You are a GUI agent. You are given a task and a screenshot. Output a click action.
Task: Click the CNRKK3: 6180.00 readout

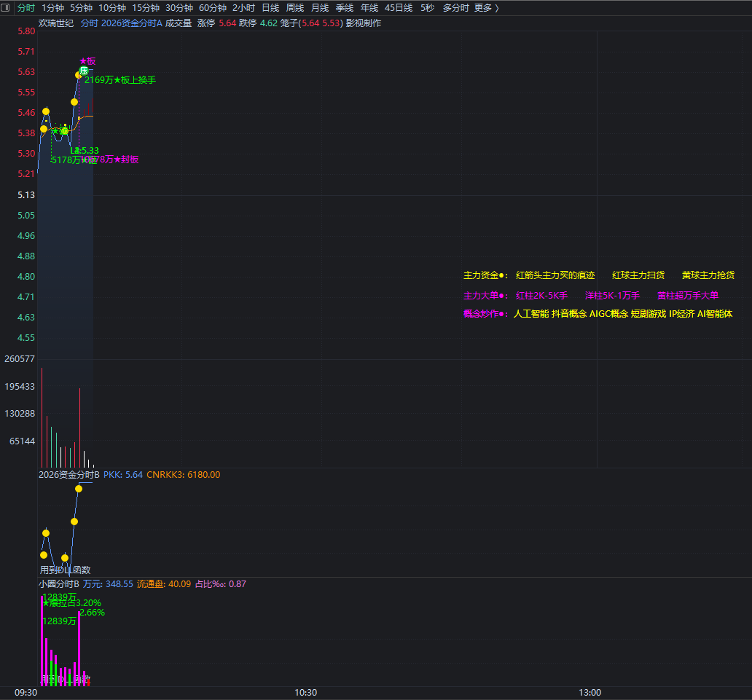click(x=183, y=475)
